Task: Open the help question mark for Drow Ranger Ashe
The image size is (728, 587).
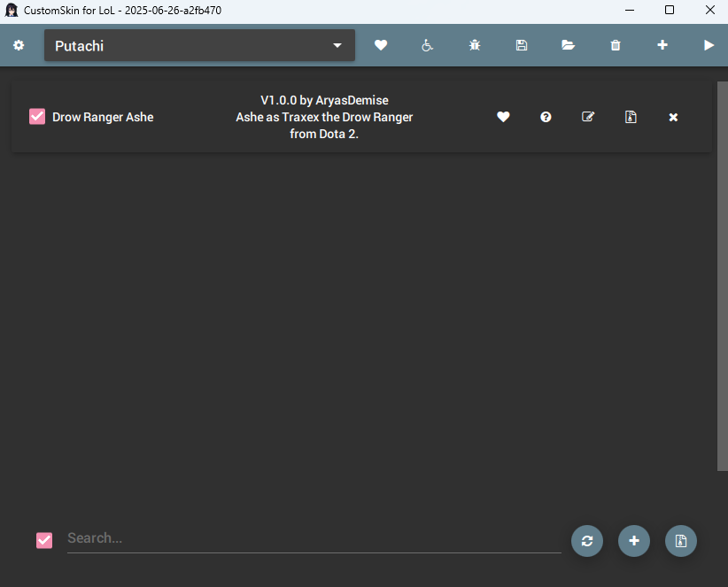Action: (546, 117)
